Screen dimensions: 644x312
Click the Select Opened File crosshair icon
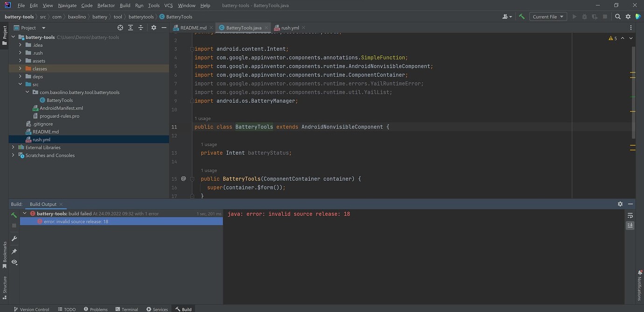tap(120, 28)
